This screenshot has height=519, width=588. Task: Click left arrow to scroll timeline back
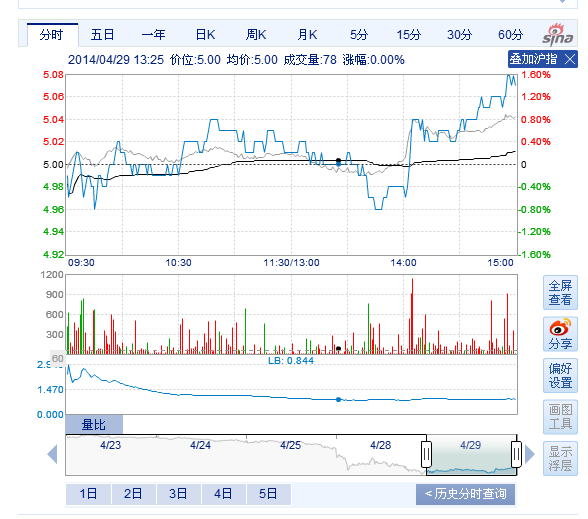point(52,454)
